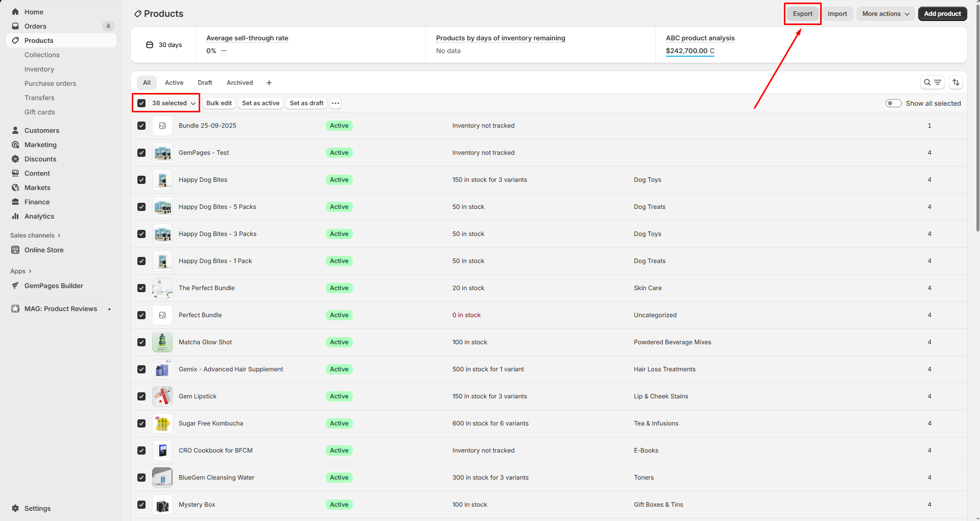This screenshot has width=980, height=521.
Task: Click calendar icon for 30 days
Action: 150,45
